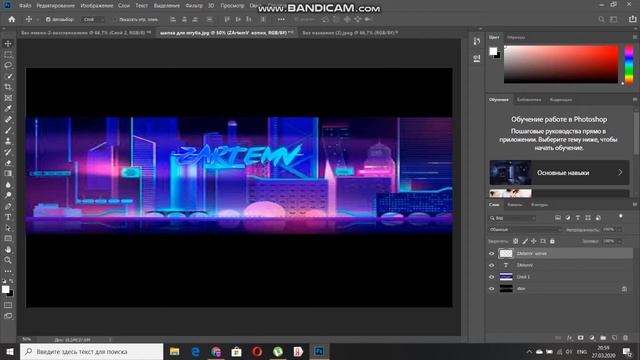640x360 pixels.
Task: Select the Blur tool
Action: (x=8, y=184)
